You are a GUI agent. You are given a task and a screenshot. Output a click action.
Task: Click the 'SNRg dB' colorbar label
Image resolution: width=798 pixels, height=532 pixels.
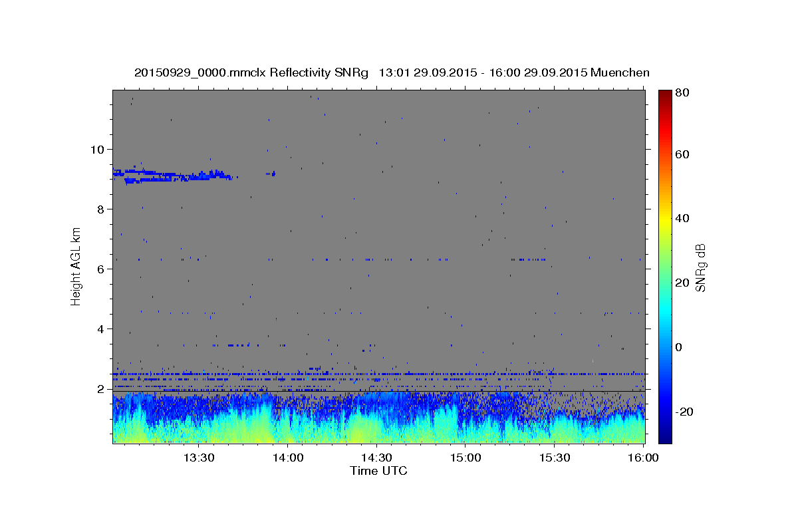700,267
